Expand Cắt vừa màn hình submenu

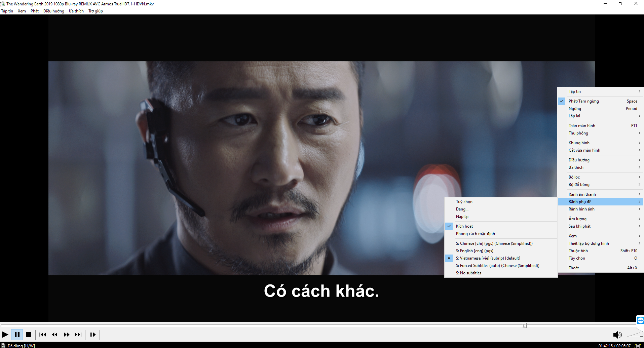601,150
